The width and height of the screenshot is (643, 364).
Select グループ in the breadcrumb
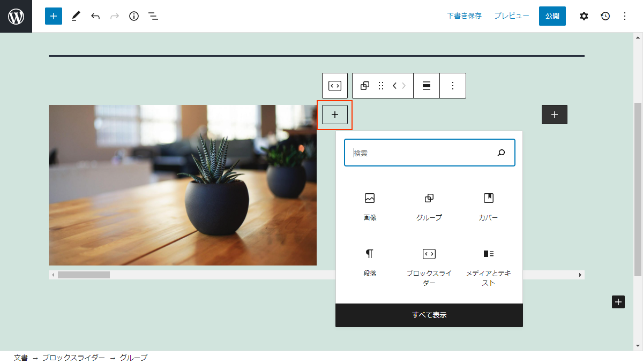(133, 358)
